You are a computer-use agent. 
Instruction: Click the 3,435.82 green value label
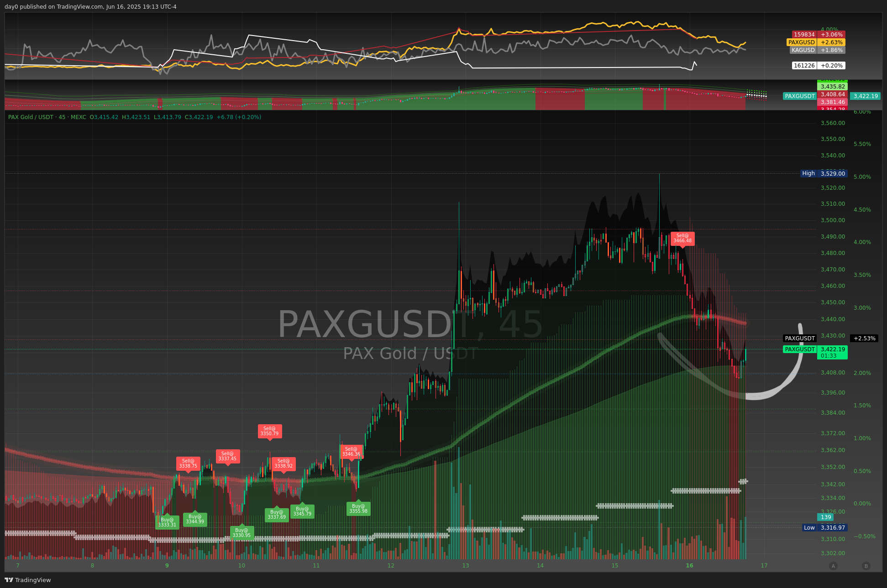point(832,87)
